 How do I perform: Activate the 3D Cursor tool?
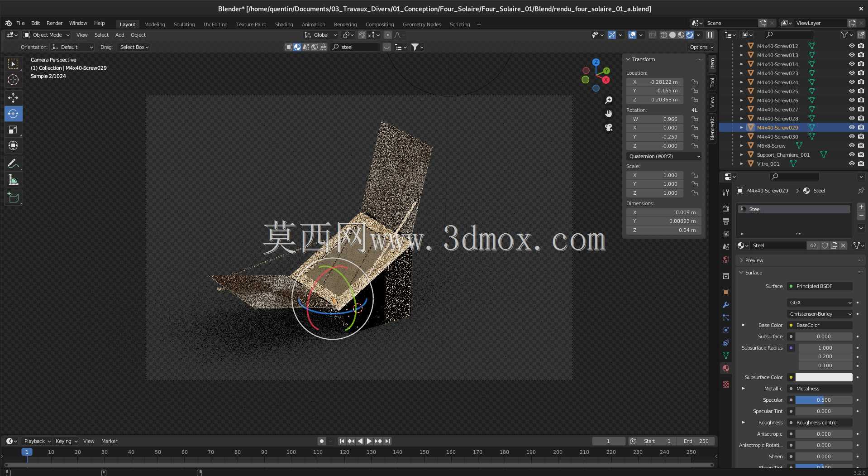pos(13,80)
